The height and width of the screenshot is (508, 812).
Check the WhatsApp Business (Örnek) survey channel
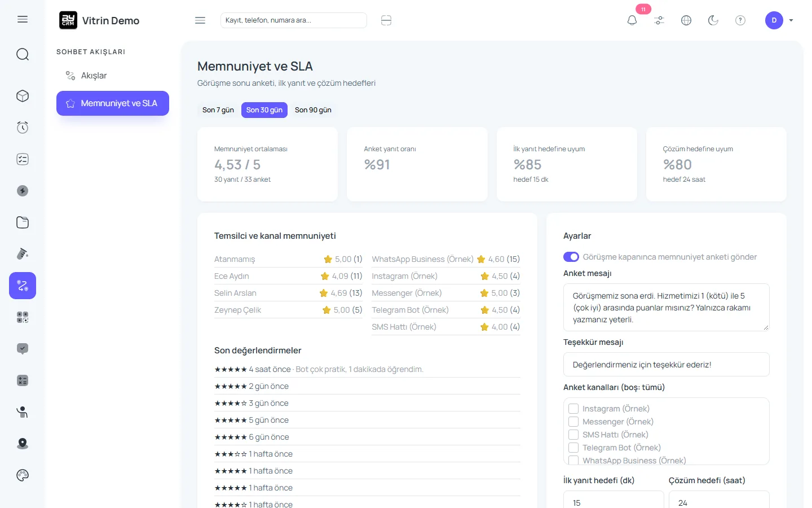pyautogui.click(x=573, y=460)
